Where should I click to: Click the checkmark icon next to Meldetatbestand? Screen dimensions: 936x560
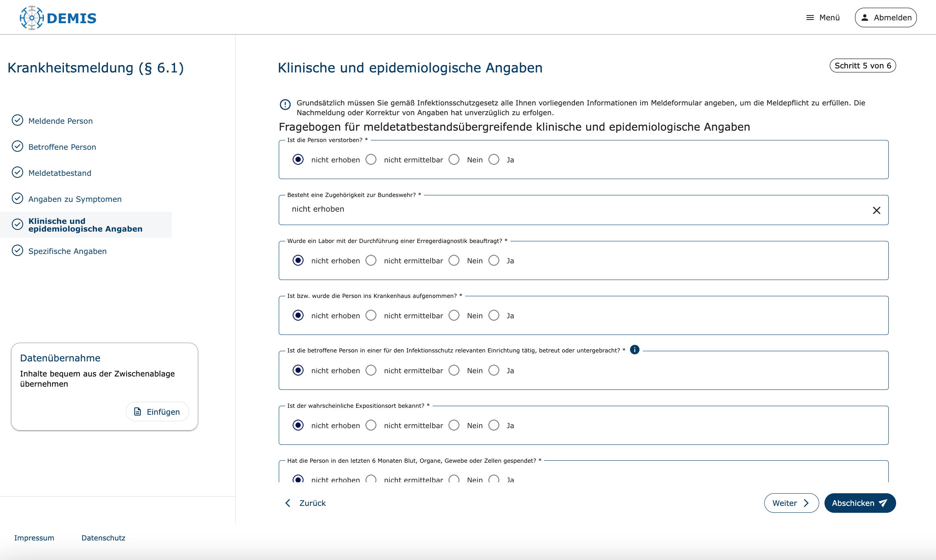click(x=17, y=173)
